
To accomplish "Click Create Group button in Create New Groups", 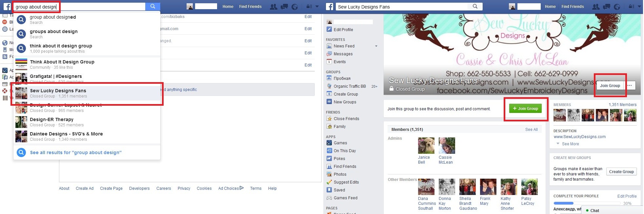I will [621, 171].
